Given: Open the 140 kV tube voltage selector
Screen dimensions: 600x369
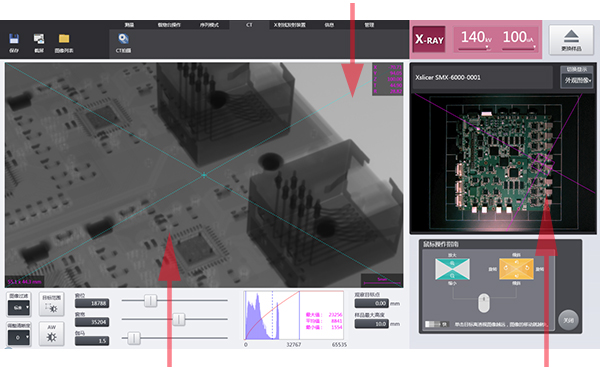Looking at the screenshot, I should pos(476,39).
